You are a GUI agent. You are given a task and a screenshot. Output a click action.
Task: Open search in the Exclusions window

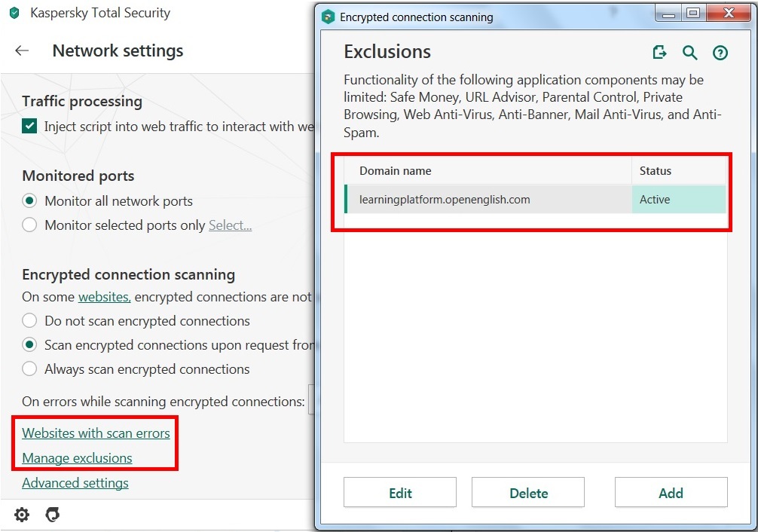pos(690,52)
